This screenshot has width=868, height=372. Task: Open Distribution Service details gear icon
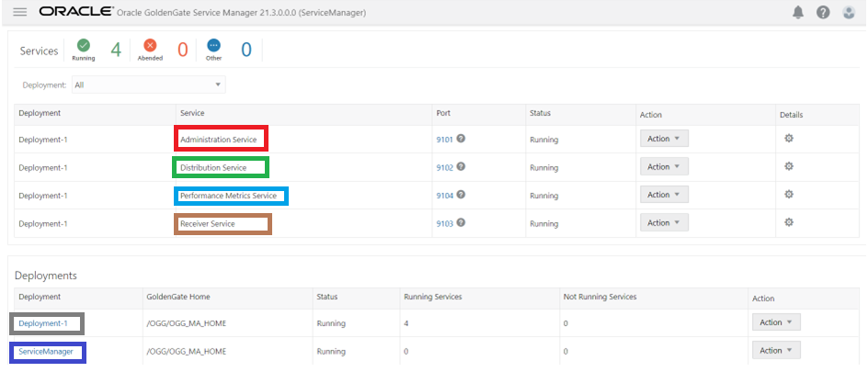point(788,167)
